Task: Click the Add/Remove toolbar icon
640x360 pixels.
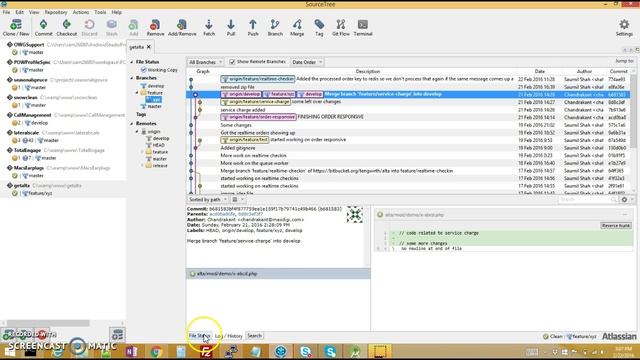Action: [x=182, y=28]
